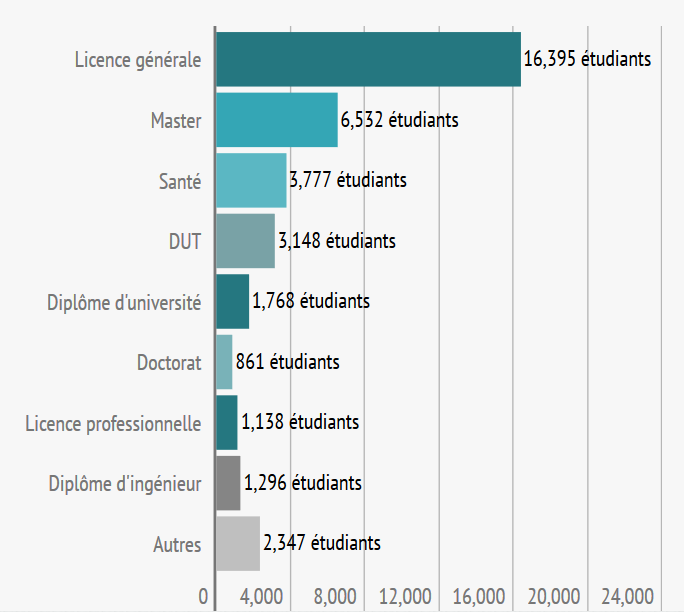Click the 4,000 x-axis tick label
Viewport: 684px width, 612px height.
pos(261,596)
